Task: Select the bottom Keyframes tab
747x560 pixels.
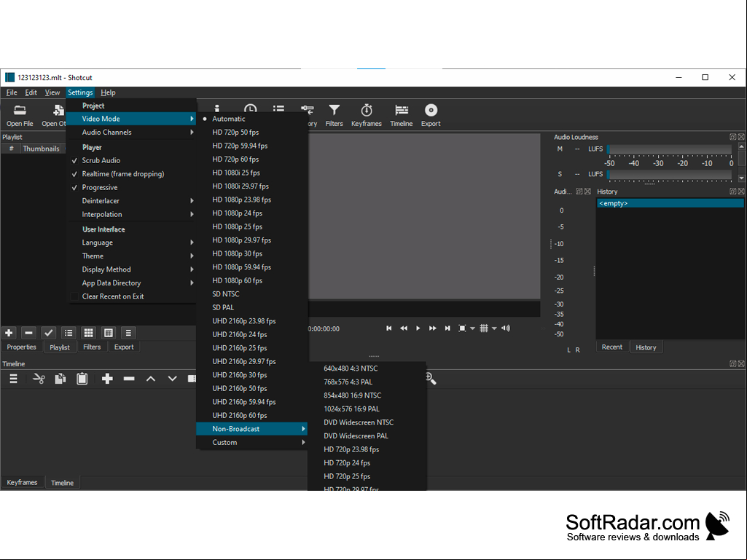Action: click(x=22, y=482)
